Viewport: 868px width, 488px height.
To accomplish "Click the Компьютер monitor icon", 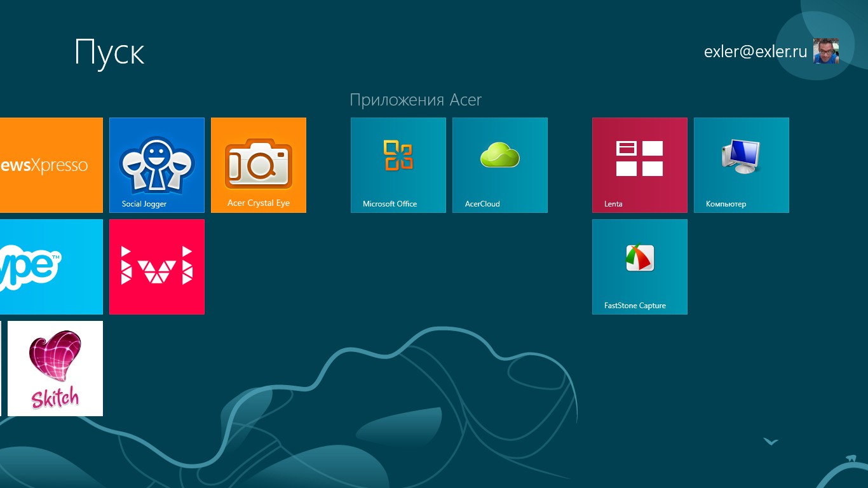I will [741, 157].
